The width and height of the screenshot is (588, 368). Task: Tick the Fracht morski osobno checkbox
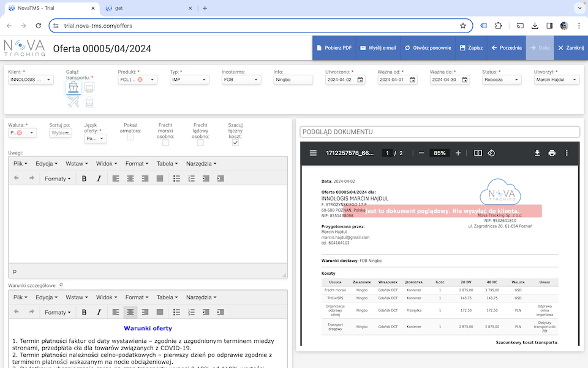pos(165,143)
